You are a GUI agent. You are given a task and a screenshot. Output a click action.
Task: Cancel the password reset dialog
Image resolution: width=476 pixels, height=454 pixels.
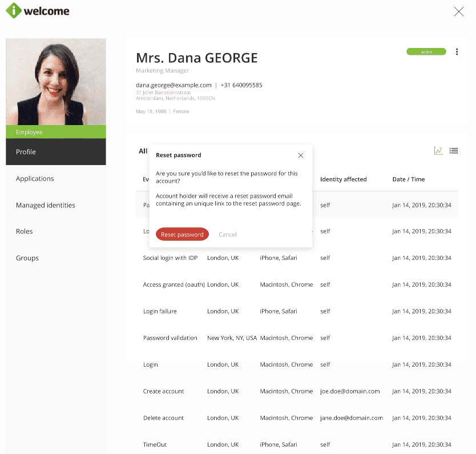coord(227,235)
